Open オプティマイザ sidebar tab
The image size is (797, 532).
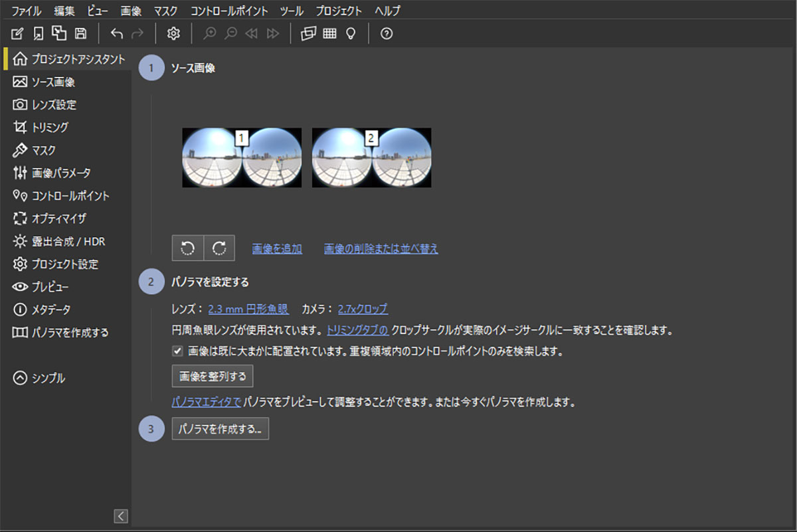[68, 219]
